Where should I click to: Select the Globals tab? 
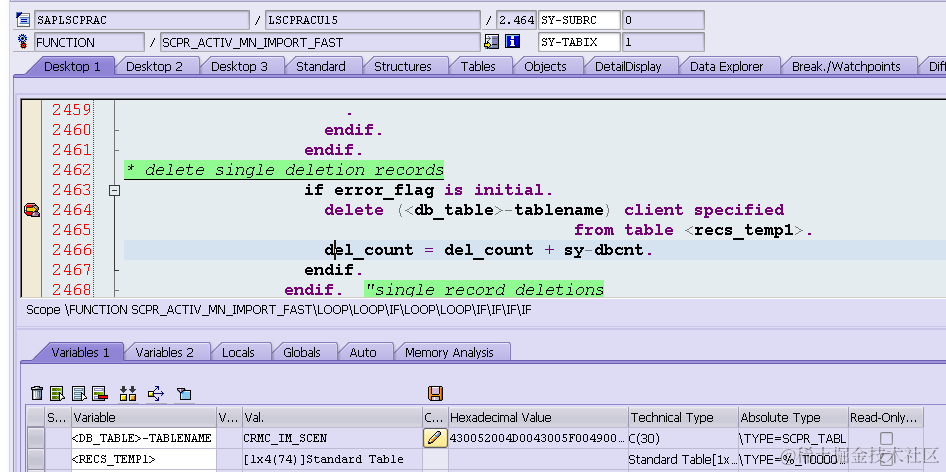pos(302,352)
